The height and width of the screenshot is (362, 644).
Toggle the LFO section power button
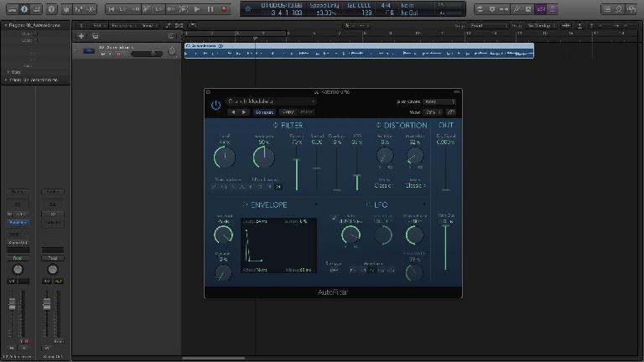368,204
